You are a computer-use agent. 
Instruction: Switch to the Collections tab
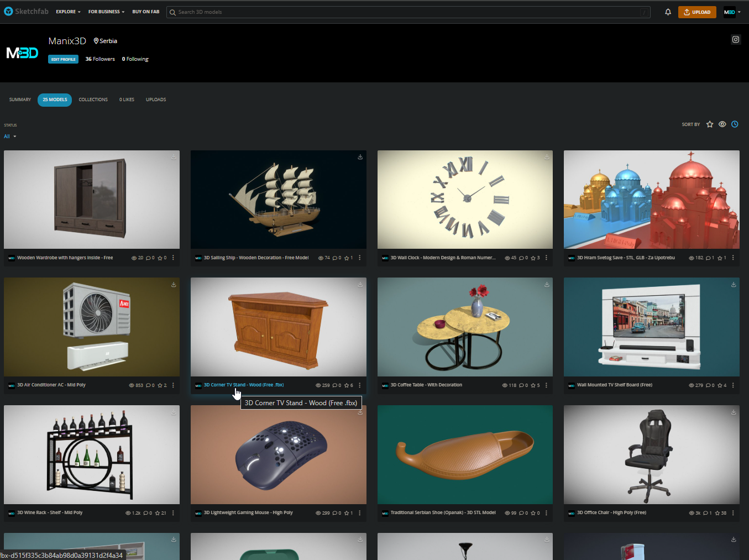tap(93, 100)
